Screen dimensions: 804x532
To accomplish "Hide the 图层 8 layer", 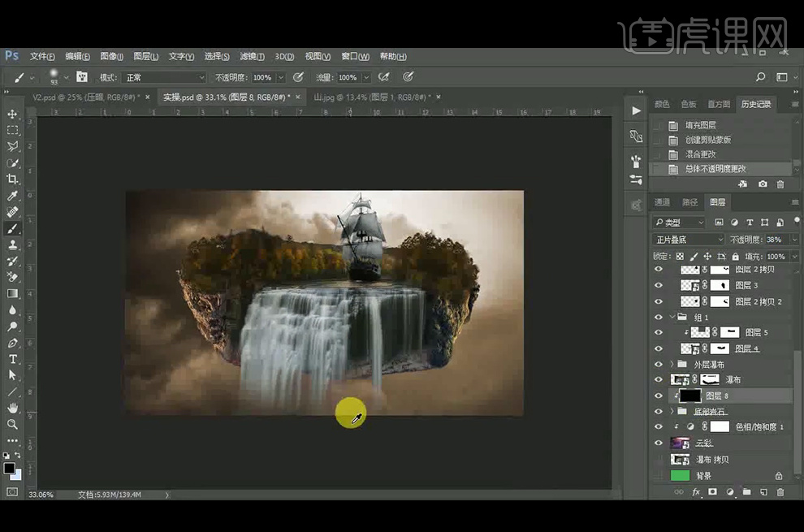I will tap(659, 396).
